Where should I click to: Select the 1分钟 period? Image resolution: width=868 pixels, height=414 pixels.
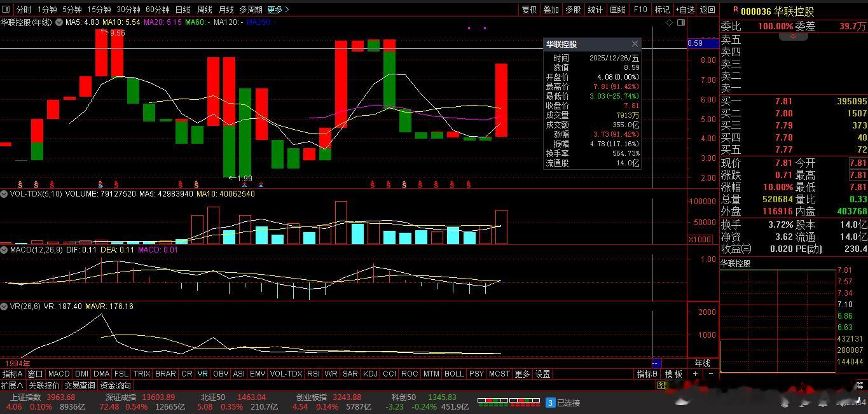point(47,10)
